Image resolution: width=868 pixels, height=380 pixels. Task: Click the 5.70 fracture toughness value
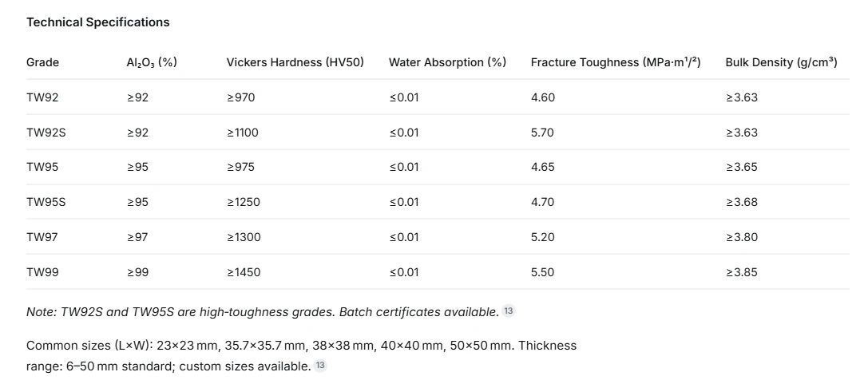542,133
